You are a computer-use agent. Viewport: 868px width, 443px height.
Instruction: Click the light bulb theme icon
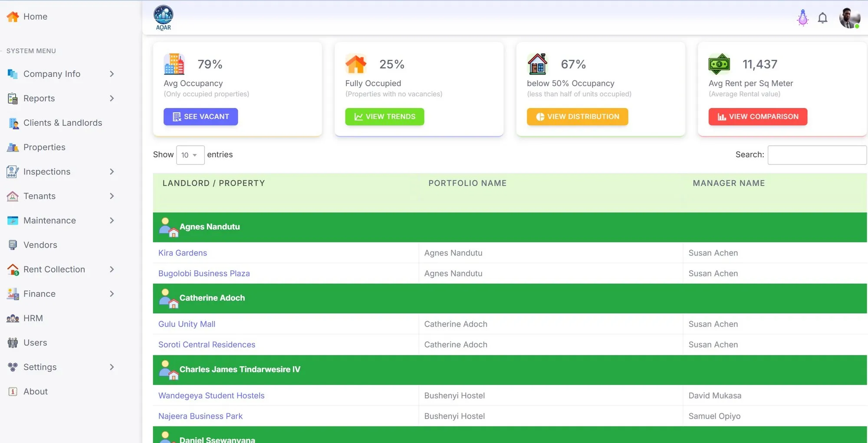pos(802,18)
